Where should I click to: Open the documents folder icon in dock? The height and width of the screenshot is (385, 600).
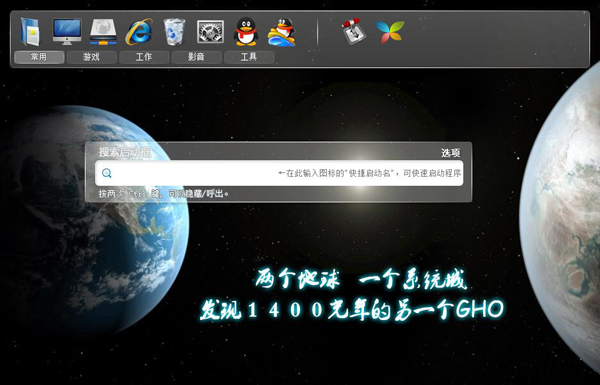click(30, 32)
